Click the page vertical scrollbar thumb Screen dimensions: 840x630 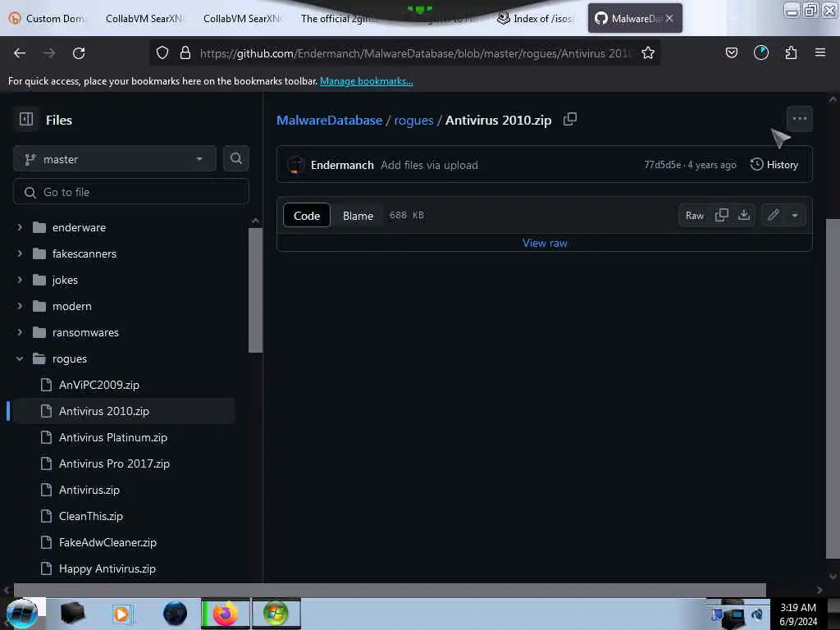(x=833, y=389)
